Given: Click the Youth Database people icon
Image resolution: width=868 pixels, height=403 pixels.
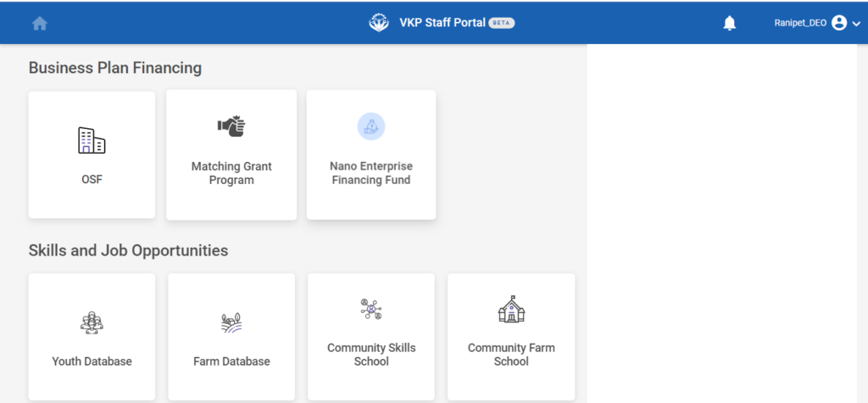Looking at the screenshot, I should 92,322.
